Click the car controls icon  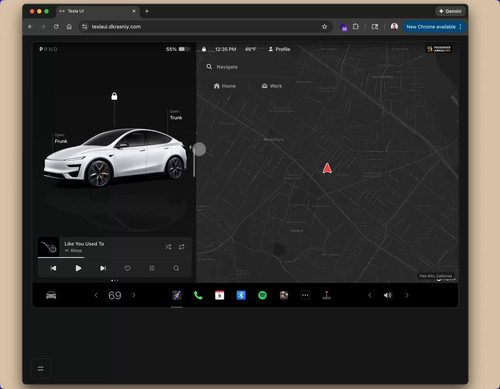point(51,295)
